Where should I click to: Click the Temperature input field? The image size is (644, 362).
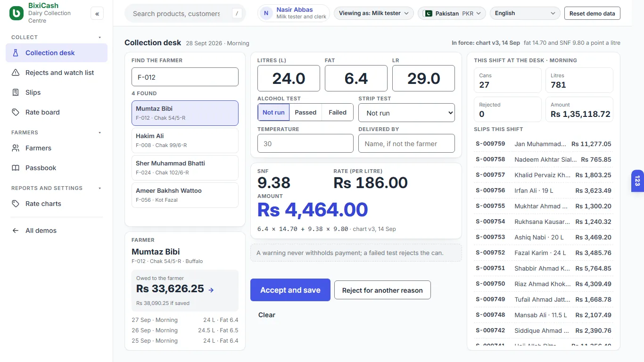click(305, 143)
